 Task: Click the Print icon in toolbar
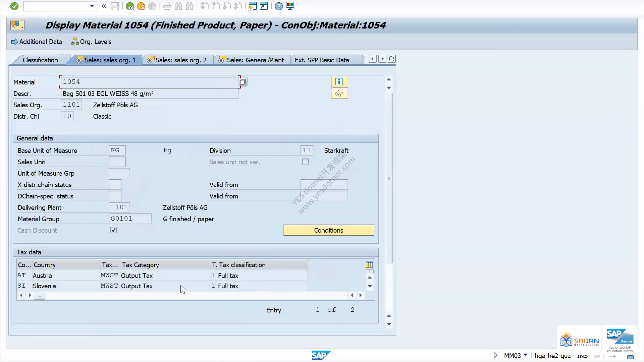tap(167, 6)
